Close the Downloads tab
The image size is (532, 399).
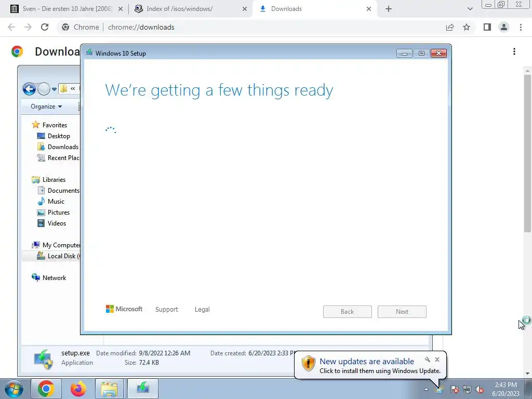click(x=369, y=9)
